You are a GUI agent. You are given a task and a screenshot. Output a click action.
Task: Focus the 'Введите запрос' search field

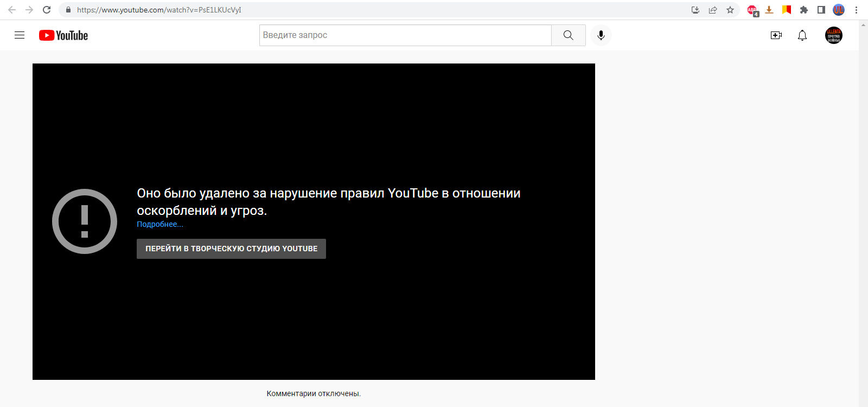coord(405,35)
